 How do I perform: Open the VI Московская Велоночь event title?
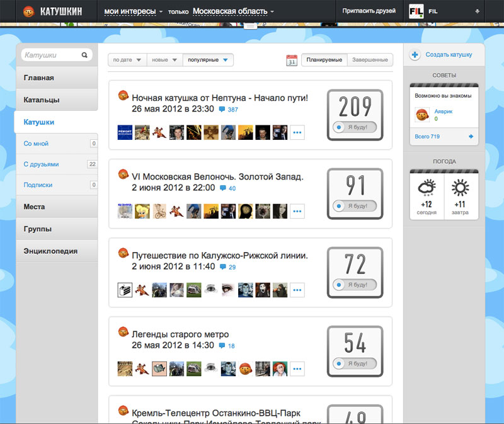[x=217, y=176]
